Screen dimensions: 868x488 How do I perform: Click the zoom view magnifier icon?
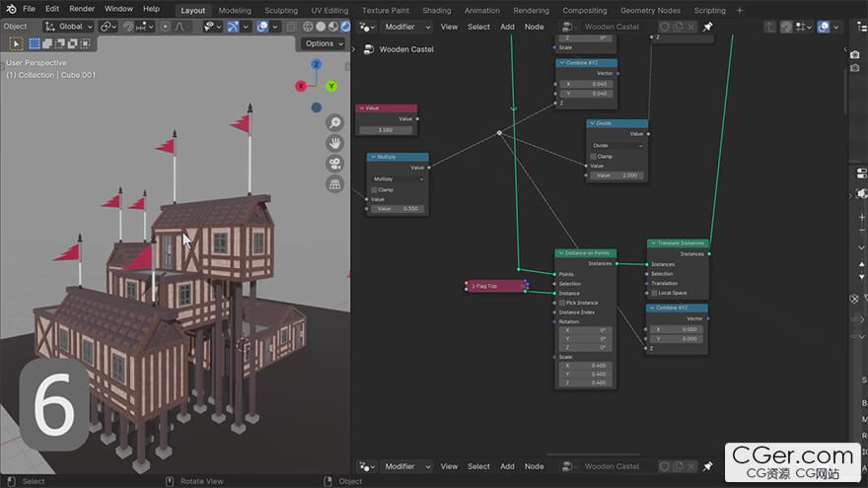coord(335,123)
